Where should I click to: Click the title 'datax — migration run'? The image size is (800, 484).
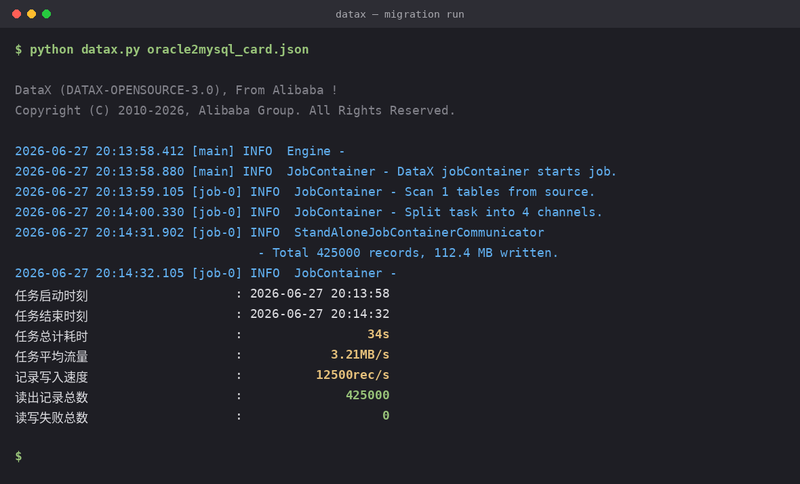[x=399, y=14]
